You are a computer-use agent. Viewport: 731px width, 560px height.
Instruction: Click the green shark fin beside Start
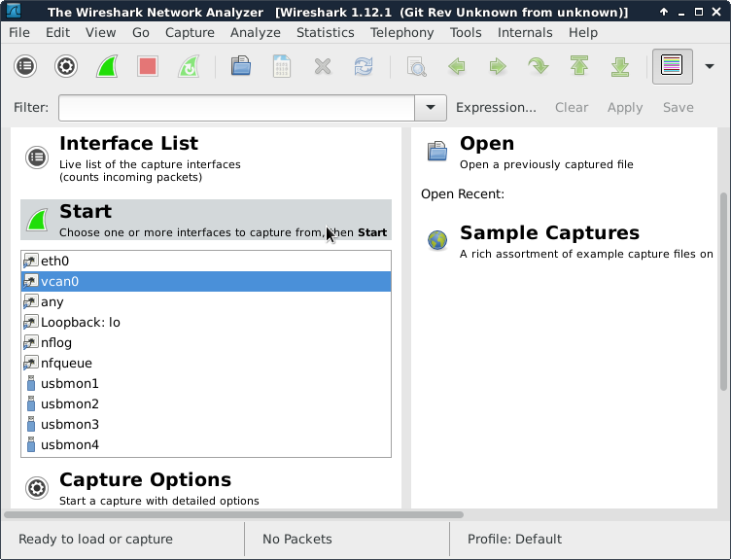coord(38,220)
